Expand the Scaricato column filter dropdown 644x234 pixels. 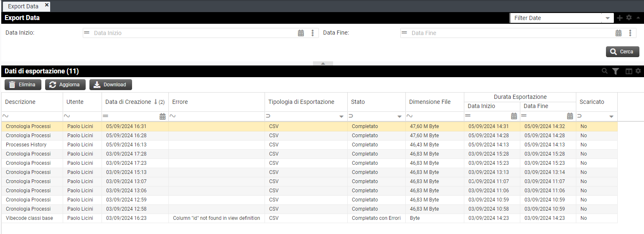click(611, 116)
